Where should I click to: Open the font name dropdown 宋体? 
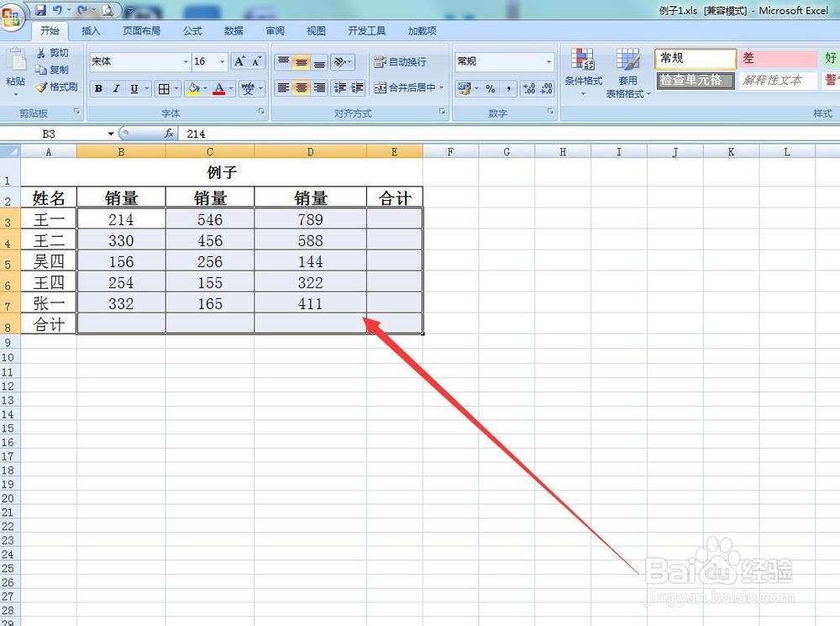(186, 61)
